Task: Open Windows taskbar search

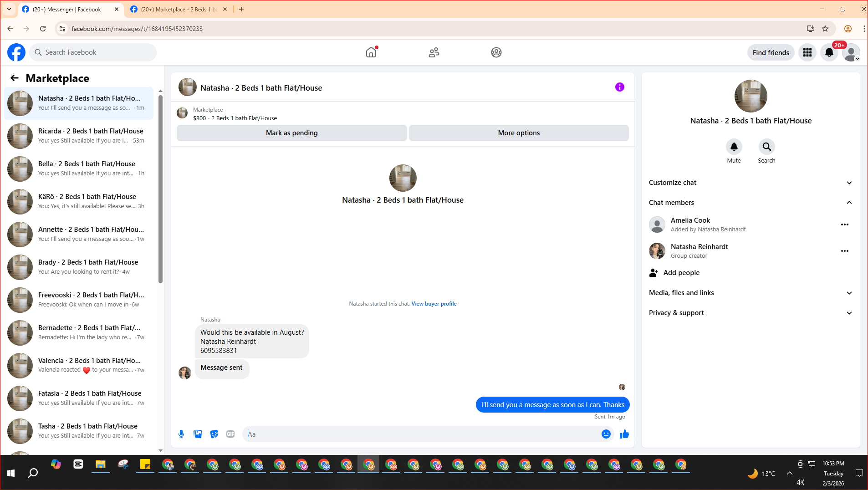Action: [x=33, y=473]
